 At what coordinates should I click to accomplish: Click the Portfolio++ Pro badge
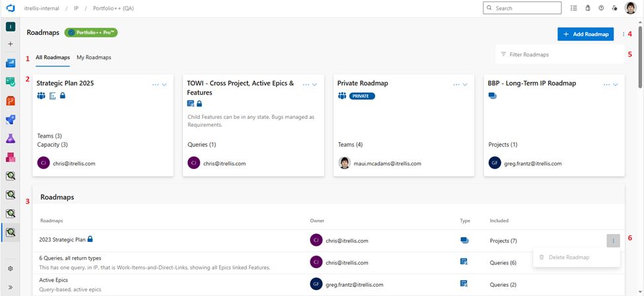(x=91, y=32)
